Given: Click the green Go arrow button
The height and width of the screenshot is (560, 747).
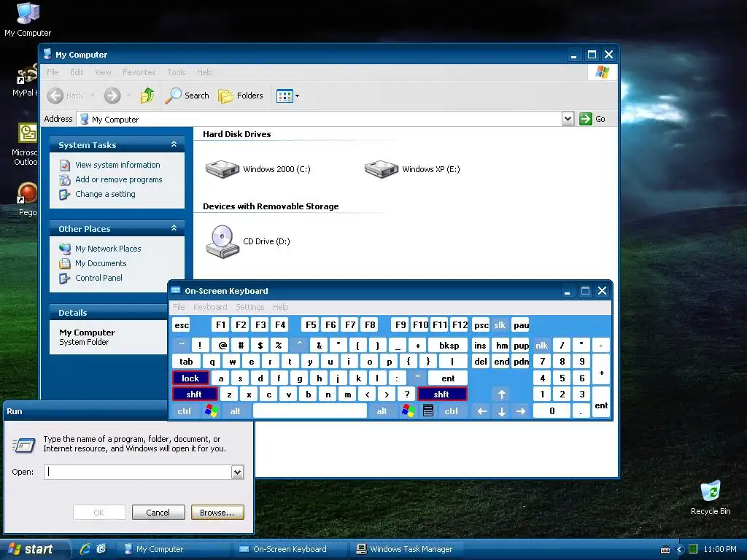Looking at the screenshot, I should coord(586,119).
